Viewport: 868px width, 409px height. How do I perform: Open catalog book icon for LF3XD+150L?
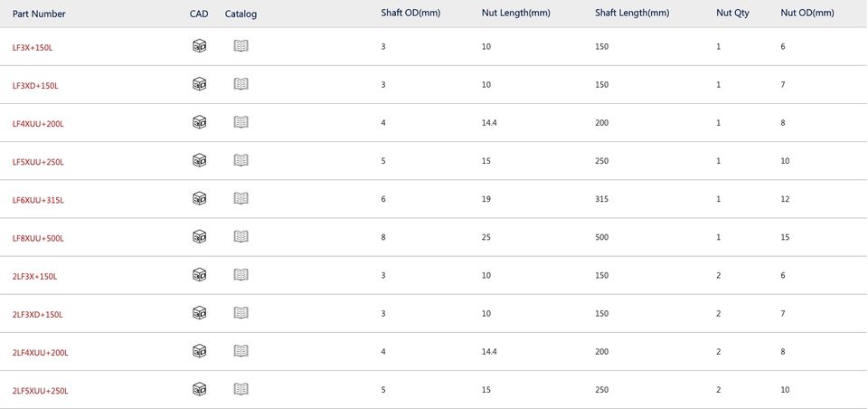click(241, 84)
